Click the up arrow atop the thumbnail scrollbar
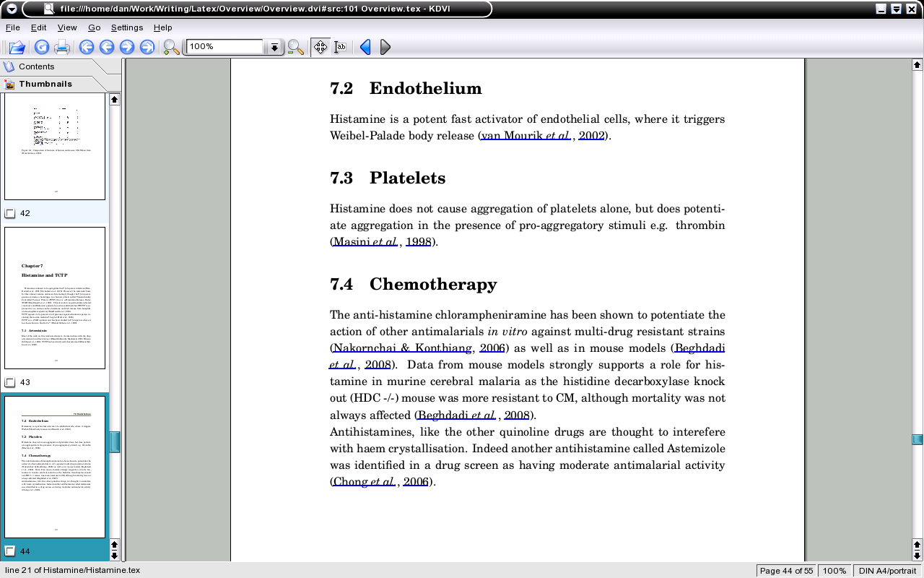The height and width of the screenshot is (578, 924). point(114,99)
